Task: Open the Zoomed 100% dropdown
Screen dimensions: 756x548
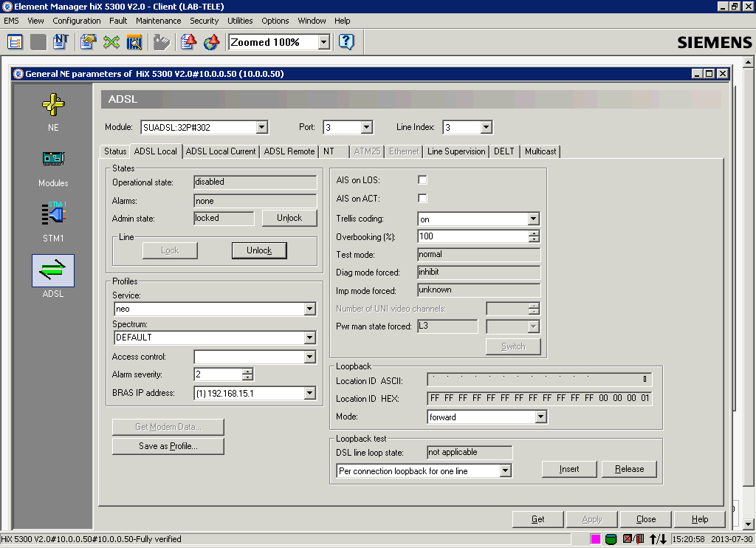Action: (x=324, y=42)
